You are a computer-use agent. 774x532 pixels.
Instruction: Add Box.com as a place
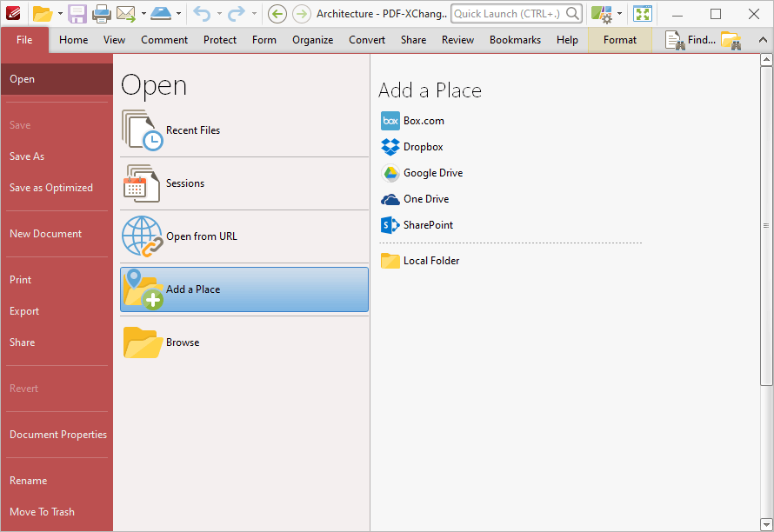pos(412,121)
